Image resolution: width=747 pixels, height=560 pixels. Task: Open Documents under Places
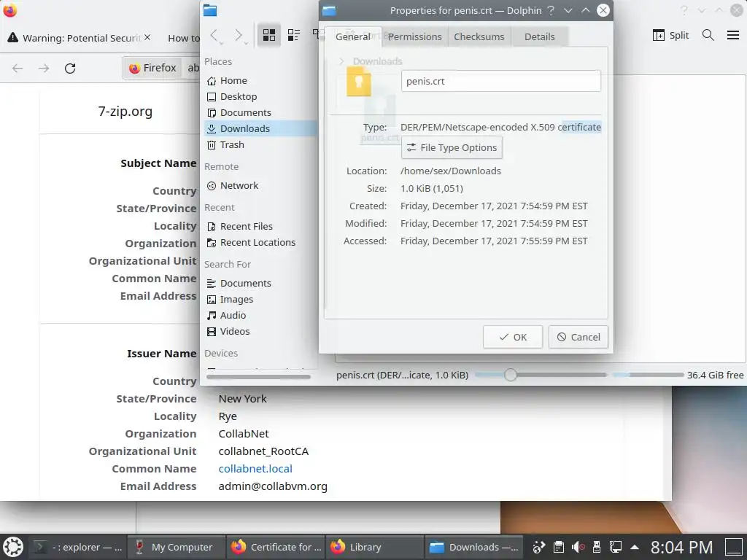tap(259, 113)
